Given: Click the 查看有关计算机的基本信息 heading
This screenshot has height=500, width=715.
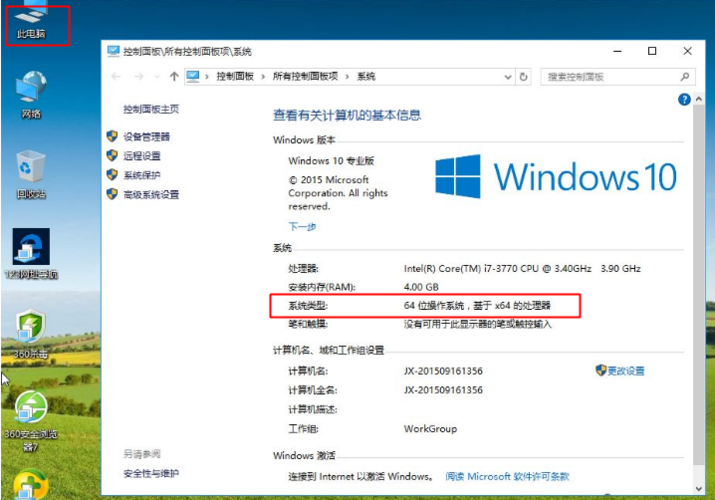Looking at the screenshot, I should 347,115.
